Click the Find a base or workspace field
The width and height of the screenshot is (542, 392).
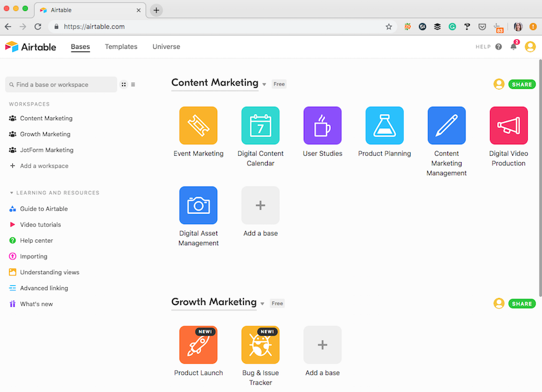click(61, 84)
